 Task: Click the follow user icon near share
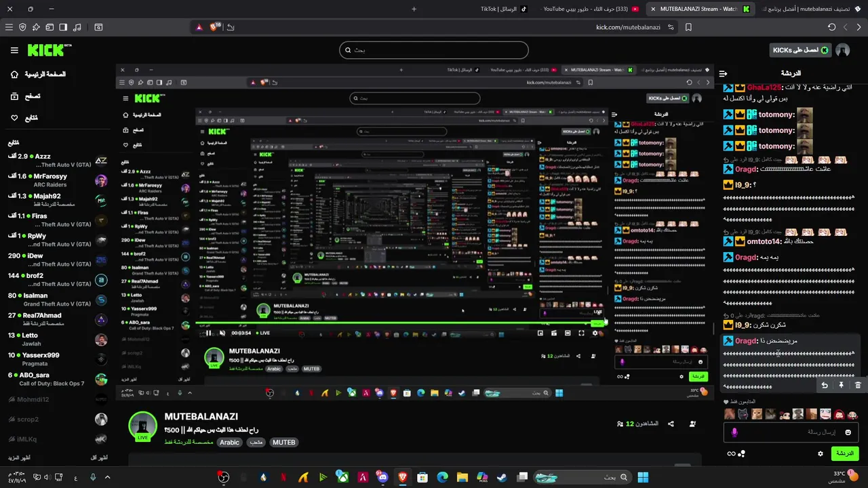(x=692, y=424)
